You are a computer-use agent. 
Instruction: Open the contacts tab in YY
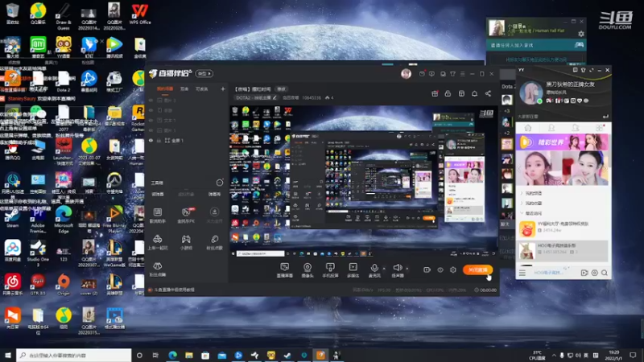(x=551, y=128)
